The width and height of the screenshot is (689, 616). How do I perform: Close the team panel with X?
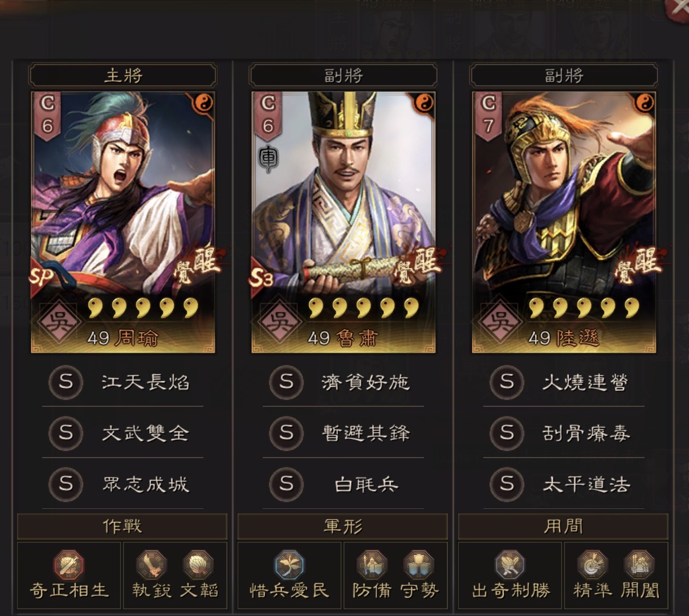tap(678, 8)
